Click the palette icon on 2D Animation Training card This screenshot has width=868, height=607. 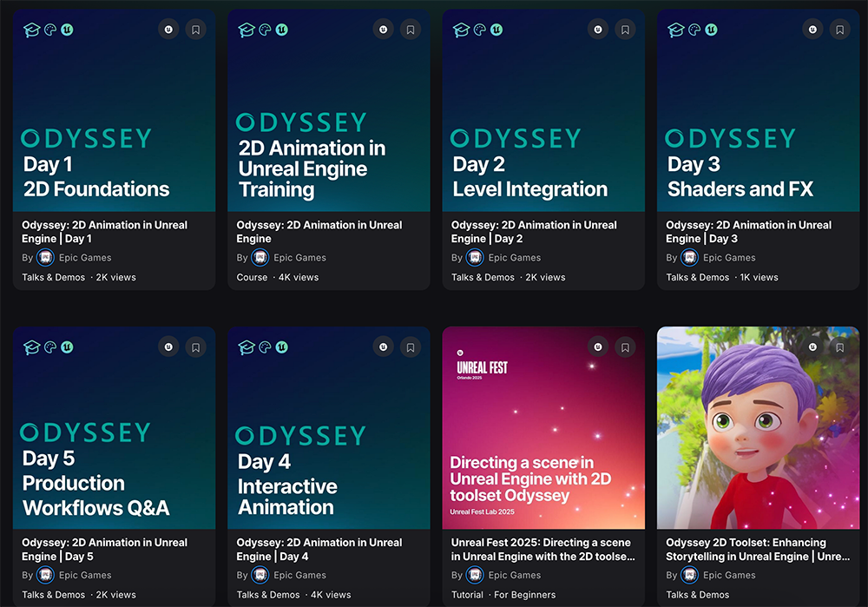pos(265,30)
